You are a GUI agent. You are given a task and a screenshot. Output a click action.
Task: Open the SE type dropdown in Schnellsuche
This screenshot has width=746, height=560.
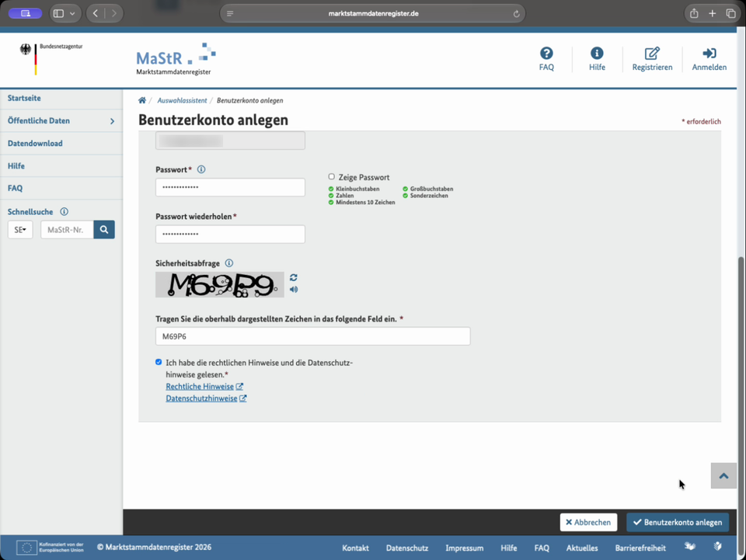pyautogui.click(x=20, y=230)
